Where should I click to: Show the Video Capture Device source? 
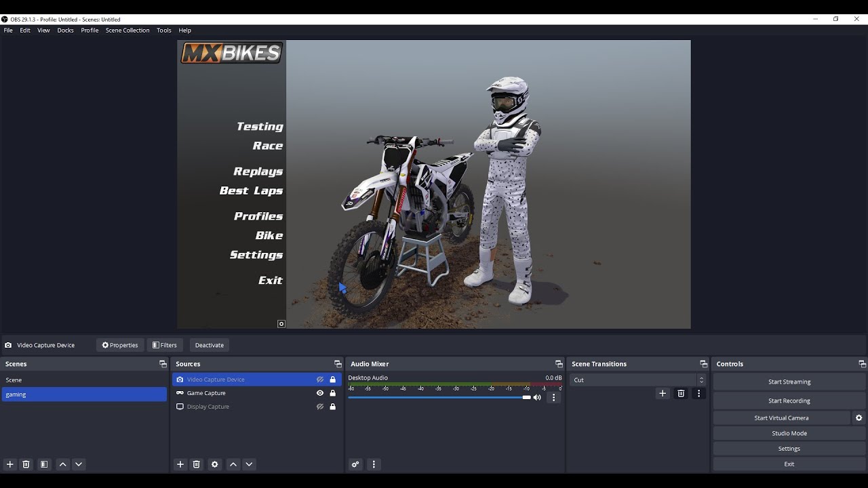click(320, 380)
